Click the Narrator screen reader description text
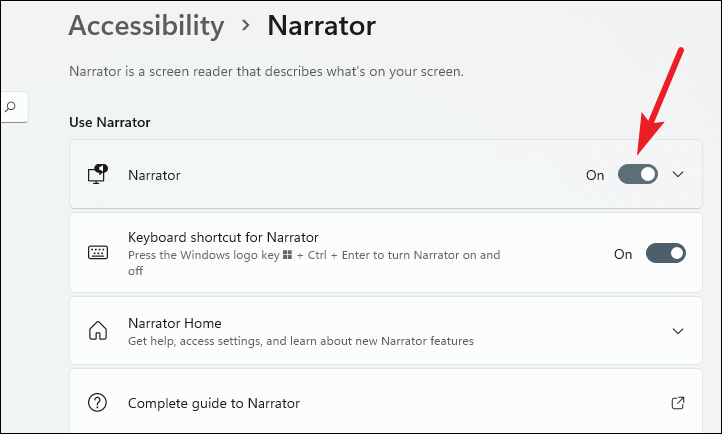 (266, 72)
